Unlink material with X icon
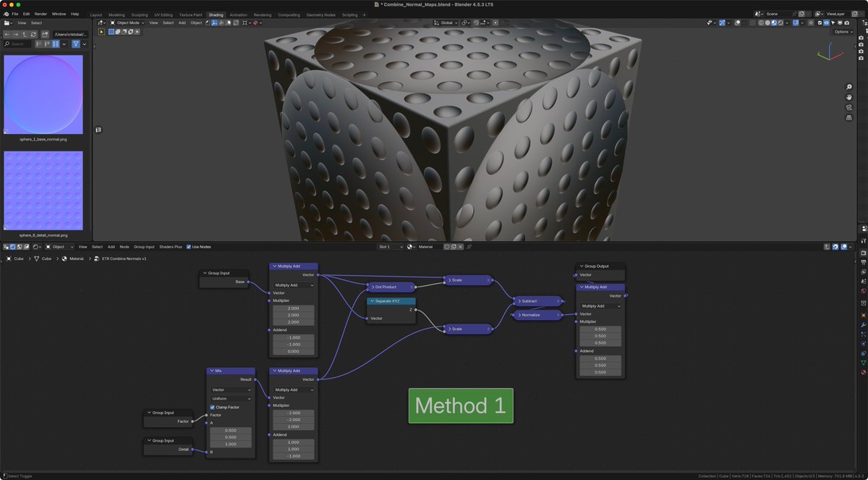The image size is (868, 480). click(461, 247)
